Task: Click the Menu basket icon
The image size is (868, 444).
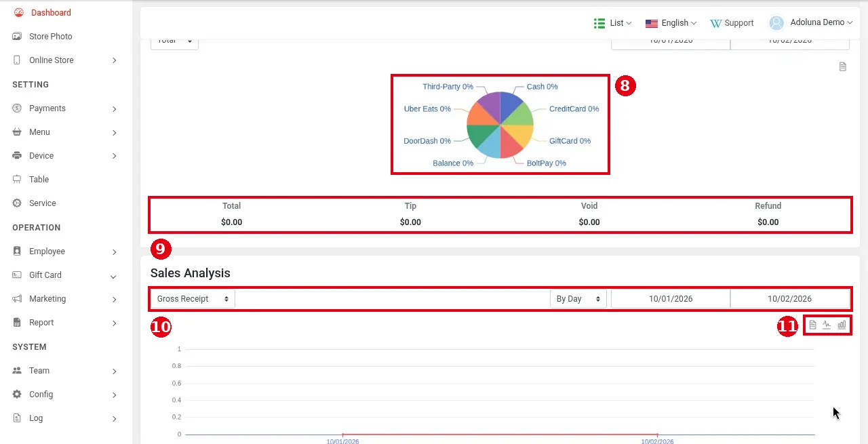Action: [17, 132]
